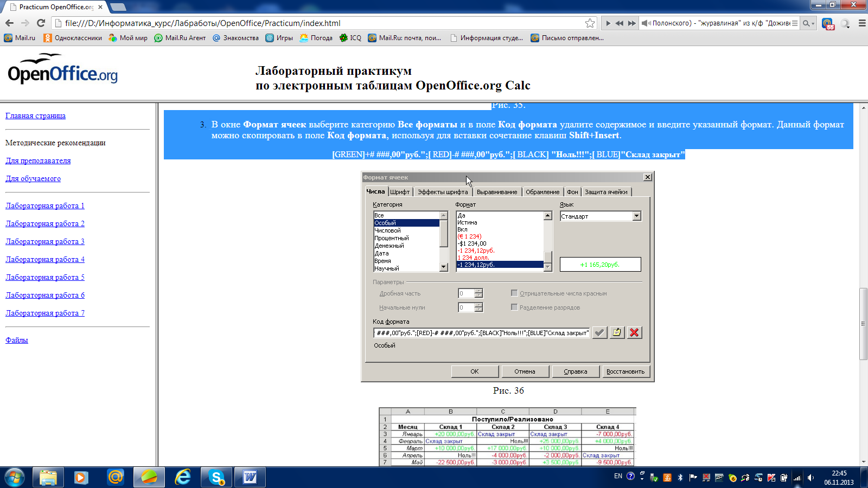The image size is (868, 488).
Task: Click the green checkmark Add format icon
Action: [x=599, y=333]
